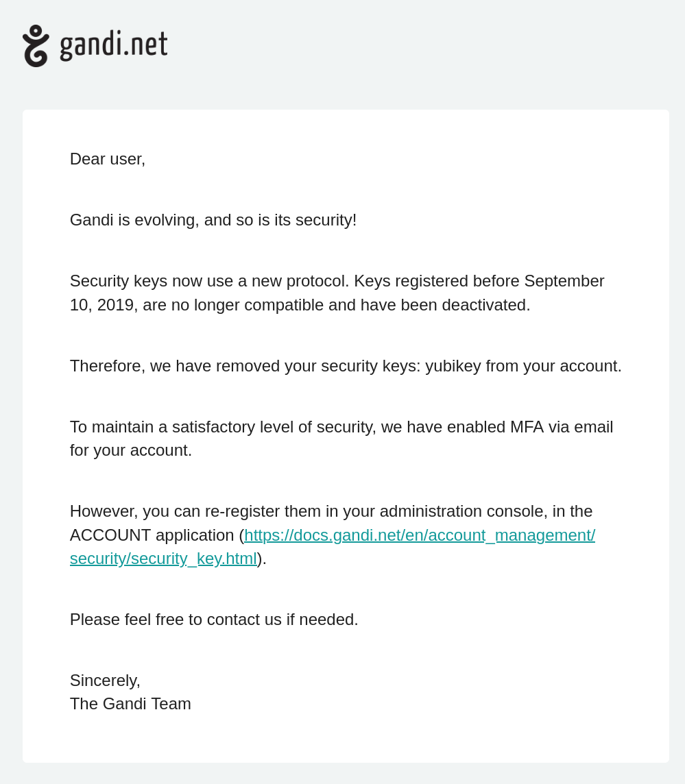This screenshot has height=784, width=685.
Task: Click the "Dear user," greeting
Action: [108, 159]
